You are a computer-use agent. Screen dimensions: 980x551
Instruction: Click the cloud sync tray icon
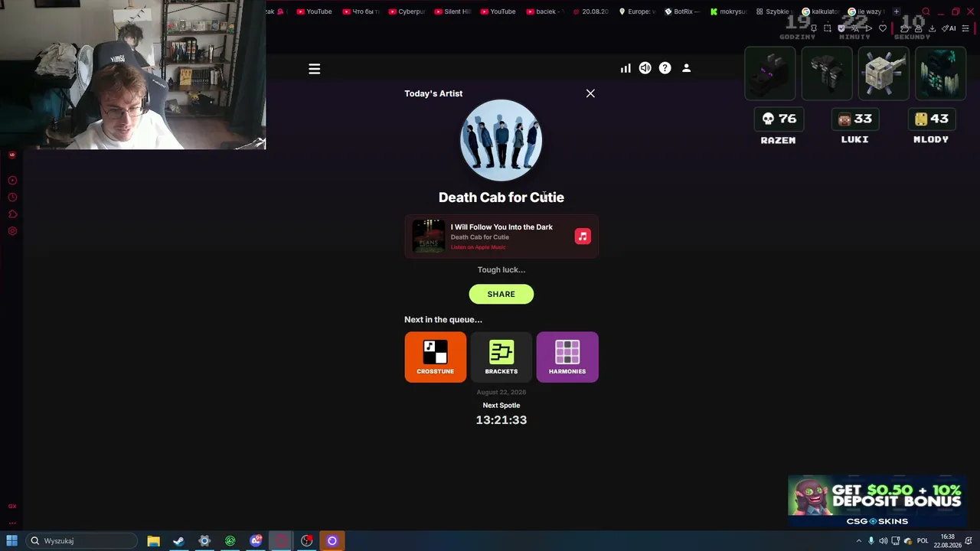click(x=908, y=541)
